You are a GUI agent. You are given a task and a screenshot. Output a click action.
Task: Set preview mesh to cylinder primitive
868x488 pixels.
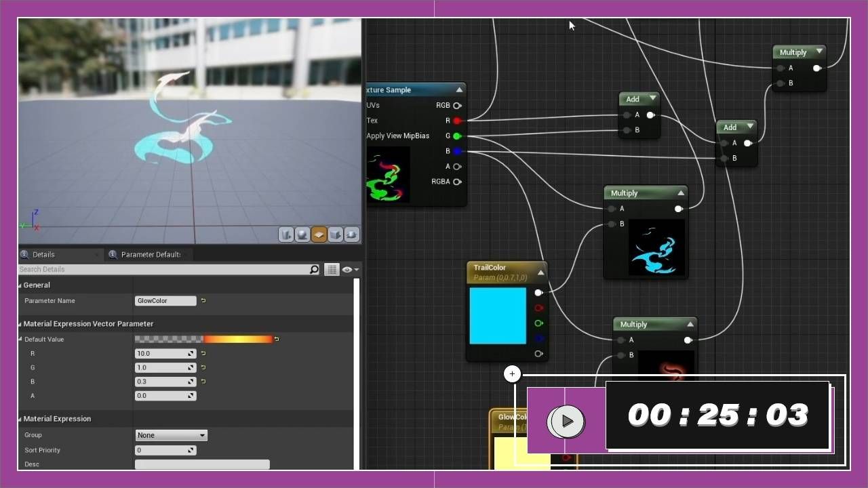tap(286, 235)
